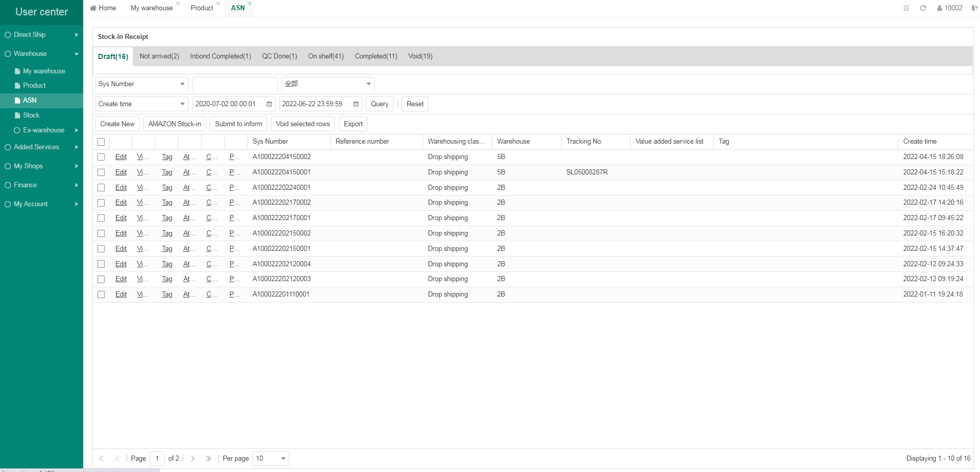Image resolution: width=980 pixels, height=472 pixels.
Task: Click Void selected rows button
Action: click(303, 124)
